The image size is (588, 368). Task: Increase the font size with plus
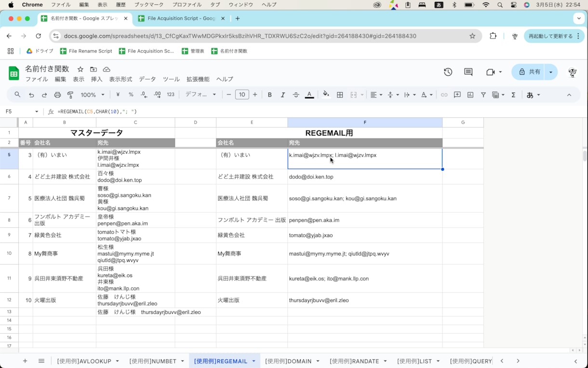[255, 95]
